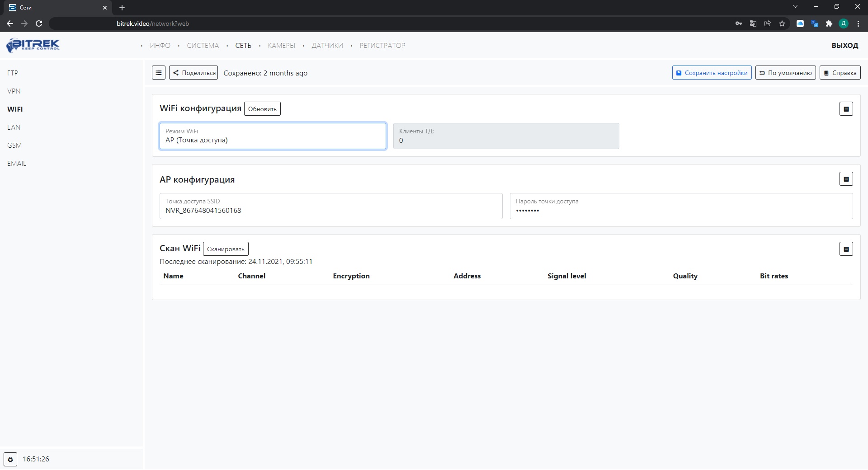Screen dimensions: 868x470
Task: Open the browser extensions puzzle icon
Action: pos(829,23)
